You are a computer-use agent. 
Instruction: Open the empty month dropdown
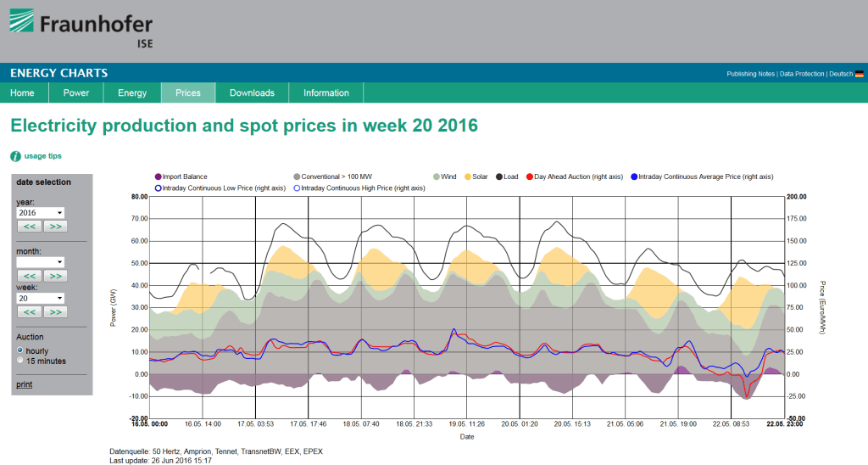click(41, 262)
